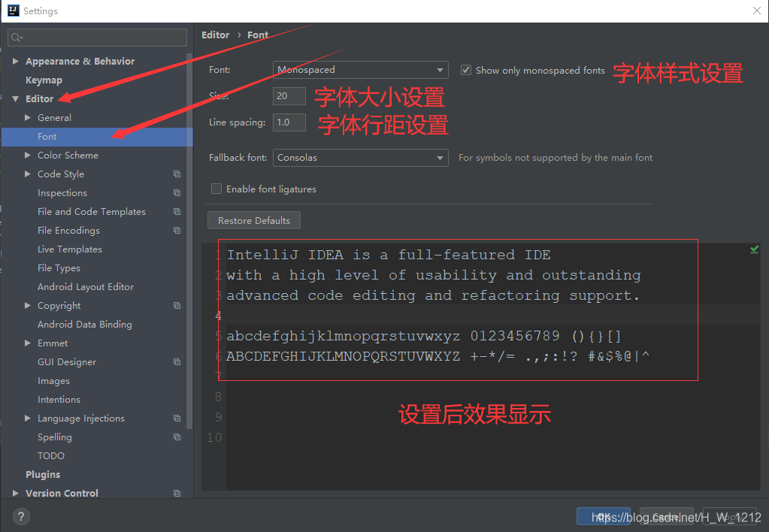Click the settings-copy icon next to File Encodings
Viewport: 769px width, 532px height.
[177, 230]
